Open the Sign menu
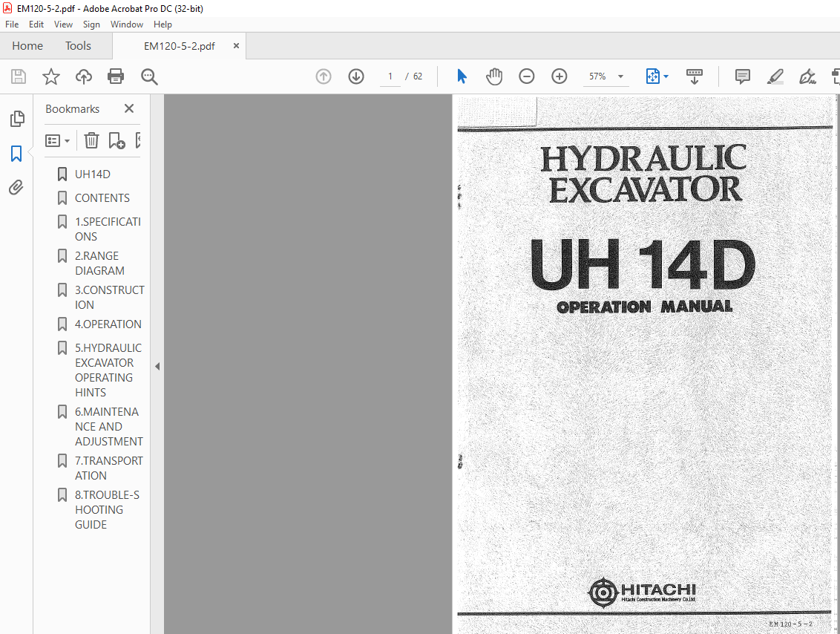The image size is (840, 634). [x=91, y=24]
